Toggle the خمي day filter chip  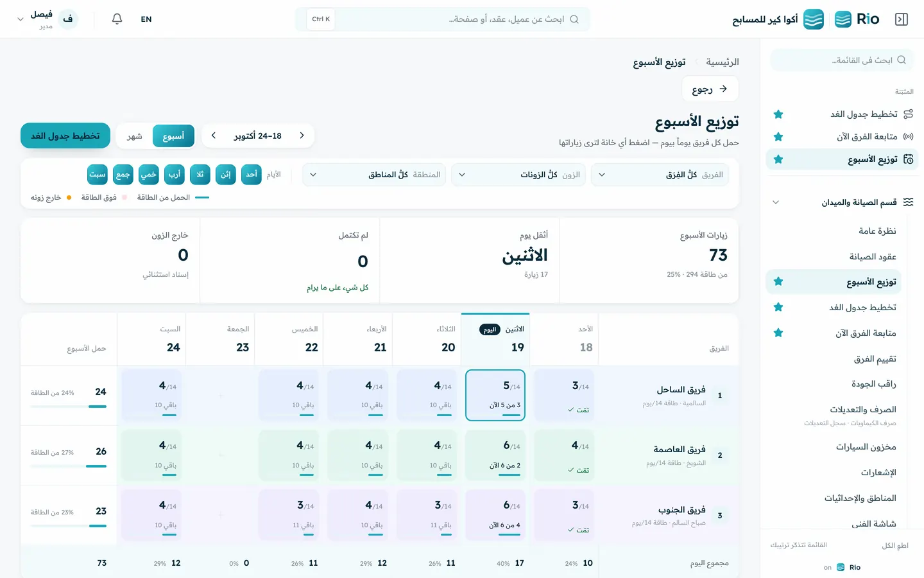pos(149,175)
